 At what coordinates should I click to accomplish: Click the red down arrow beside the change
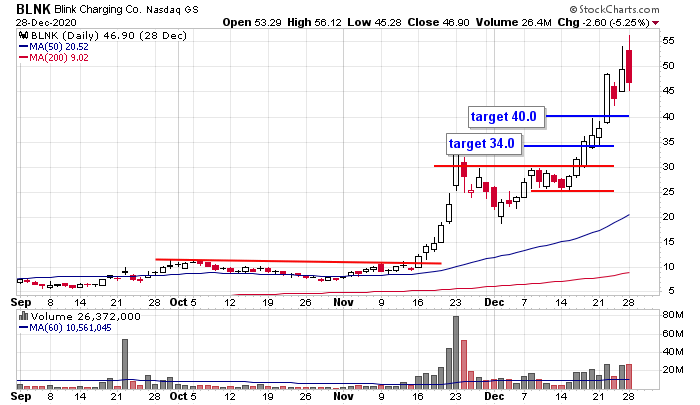click(655, 23)
